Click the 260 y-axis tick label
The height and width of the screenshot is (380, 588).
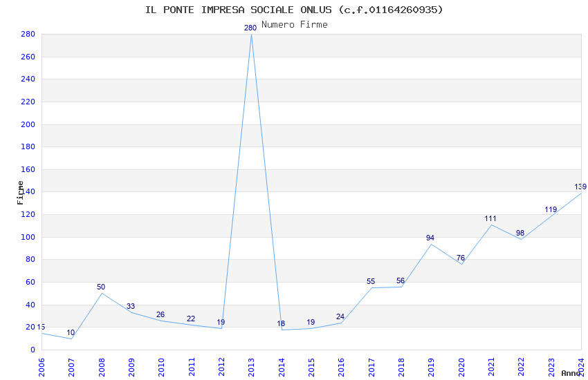pyautogui.click(x=28, y=57)
